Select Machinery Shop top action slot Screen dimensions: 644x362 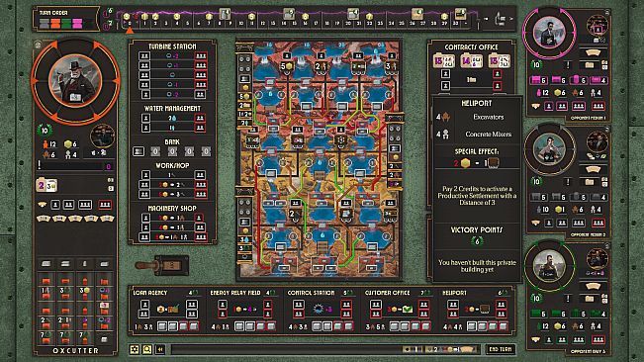point(145,218)
